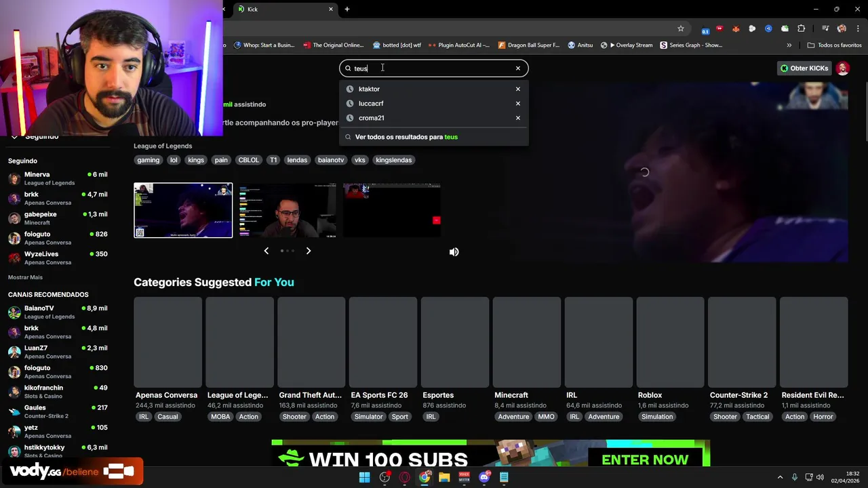Click the baianotv tag
The height and width of the screenshot is (488, 868).
tap(331, 160)
